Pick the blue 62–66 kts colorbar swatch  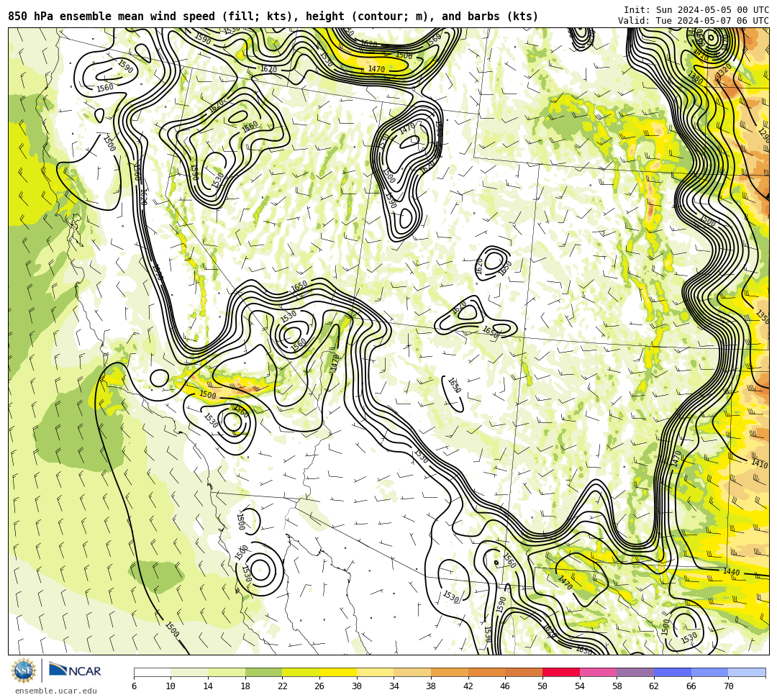click(x=673, y=672)
